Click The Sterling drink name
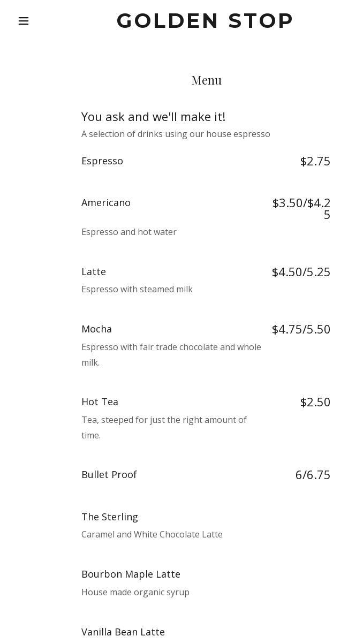 tap(110, 517)
